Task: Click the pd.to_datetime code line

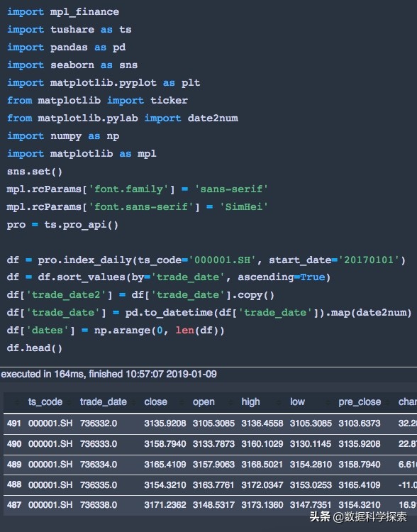Action: (209, 313)
